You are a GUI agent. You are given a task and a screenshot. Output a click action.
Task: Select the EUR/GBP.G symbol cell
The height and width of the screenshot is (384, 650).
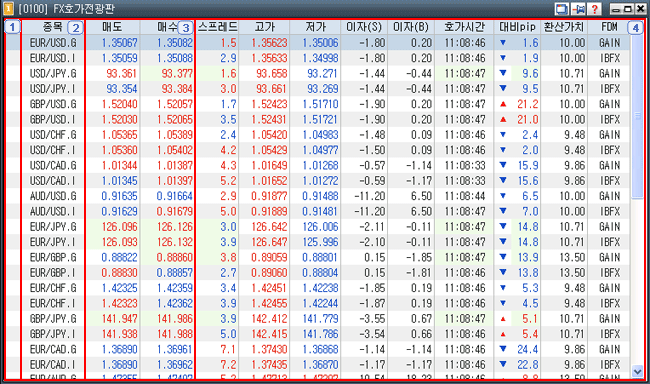(53, 258)
